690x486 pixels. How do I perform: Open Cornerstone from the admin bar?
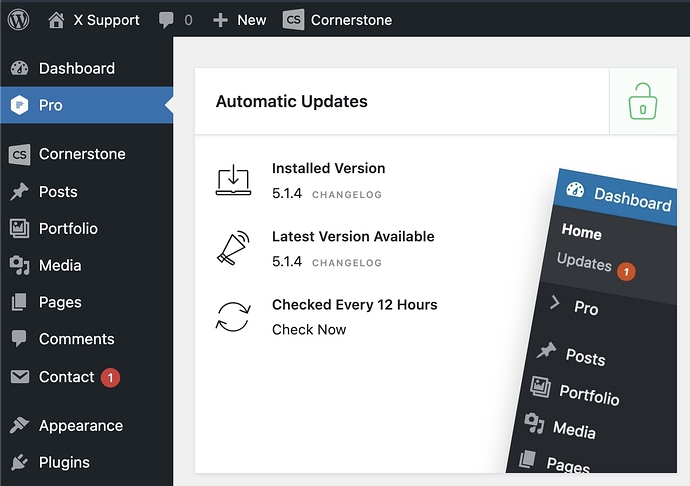pos(351,20)
